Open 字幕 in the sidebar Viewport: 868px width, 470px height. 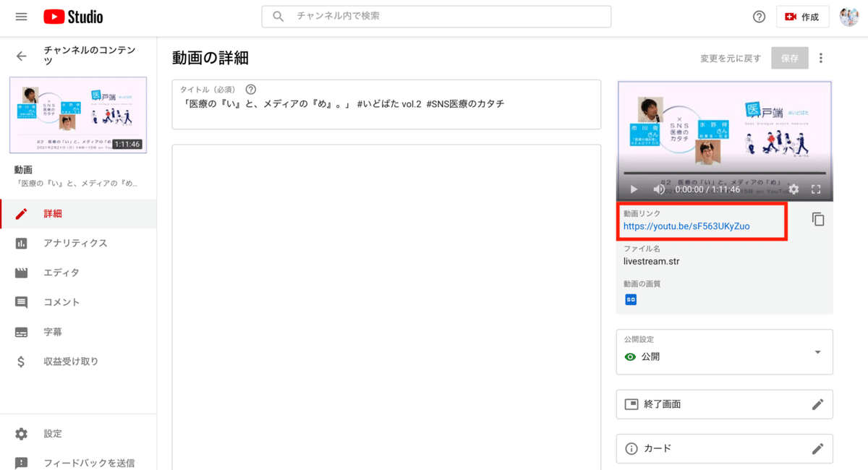tap(78, 332)
